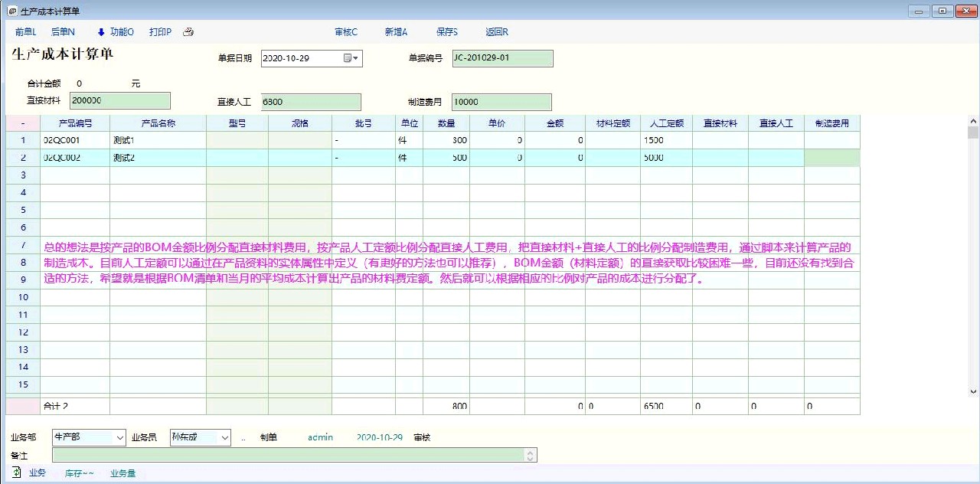Viewport: 980px width, 484px height.
Task: Open the 打印P print menu
Action: tap(160, 32)
